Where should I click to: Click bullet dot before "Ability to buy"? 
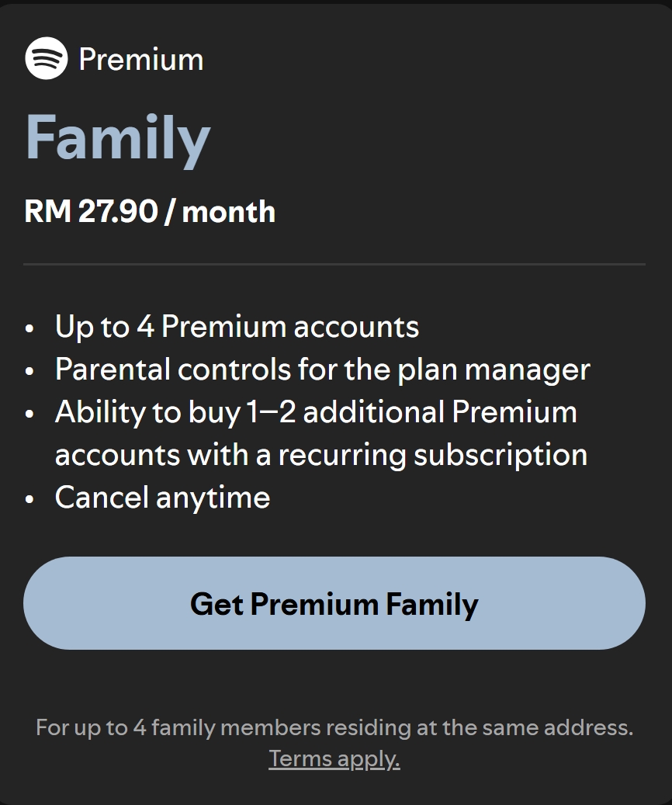point(29,415)
